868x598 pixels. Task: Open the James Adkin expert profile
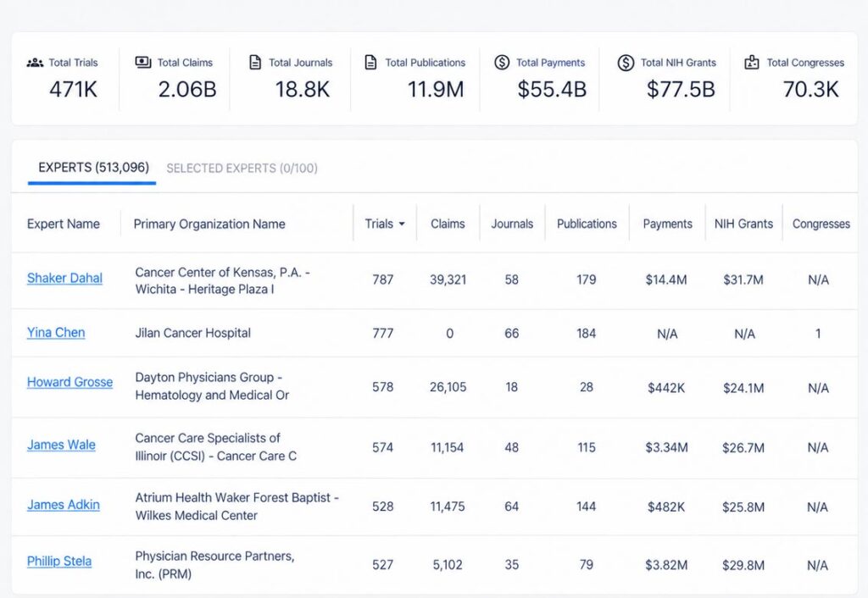(64, 505)
